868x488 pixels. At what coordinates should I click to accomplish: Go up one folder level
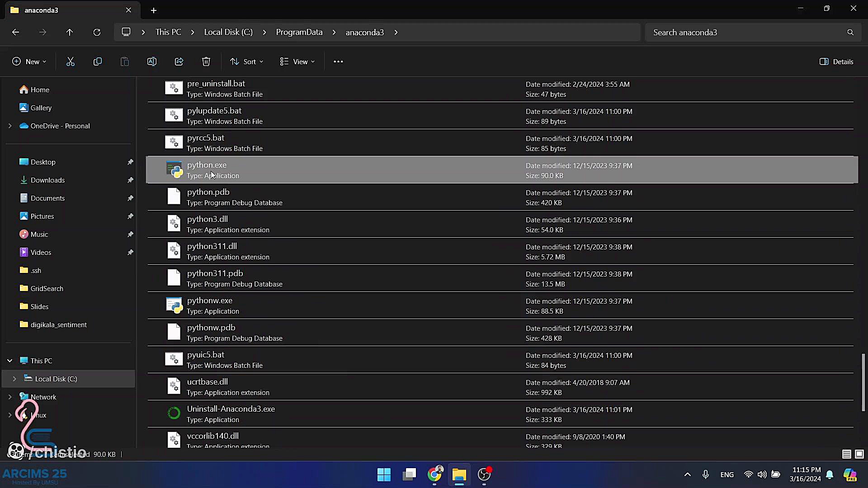(70, 32)
